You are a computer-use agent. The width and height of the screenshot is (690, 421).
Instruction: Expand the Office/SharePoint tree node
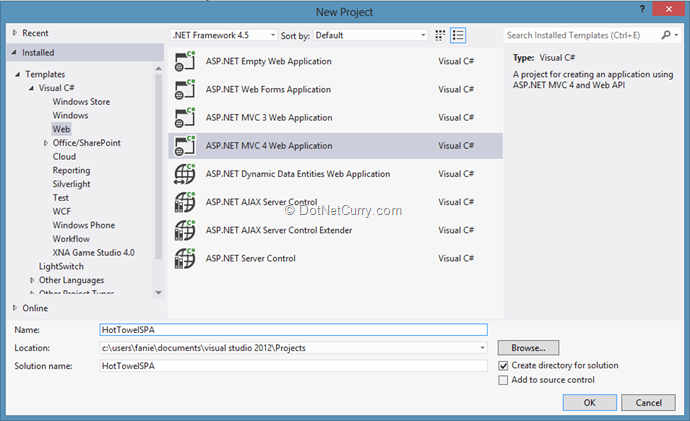[x=46, y=143]
